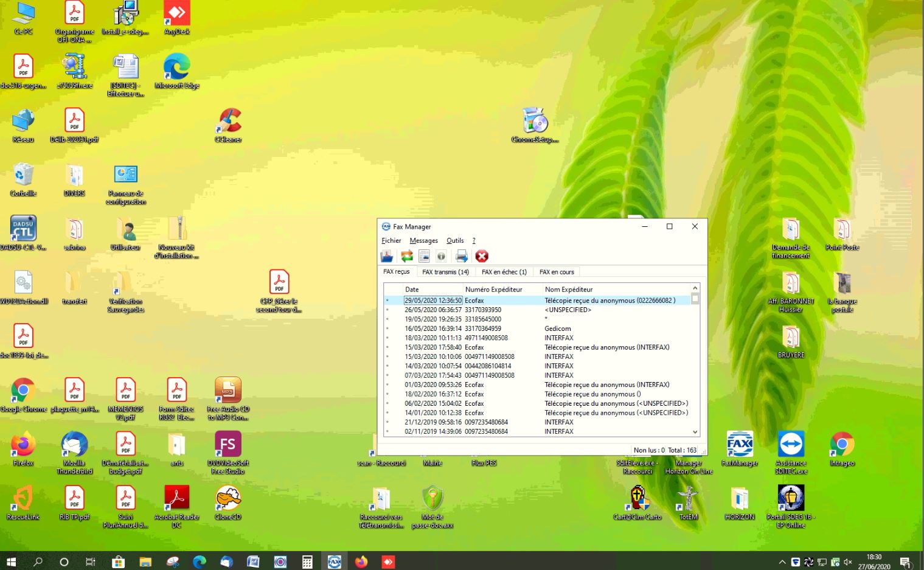The image size is (924, 570).
Task: Click the fax list scrollbar down arrow
Action: pyautogui.click(x=695, y=432)
